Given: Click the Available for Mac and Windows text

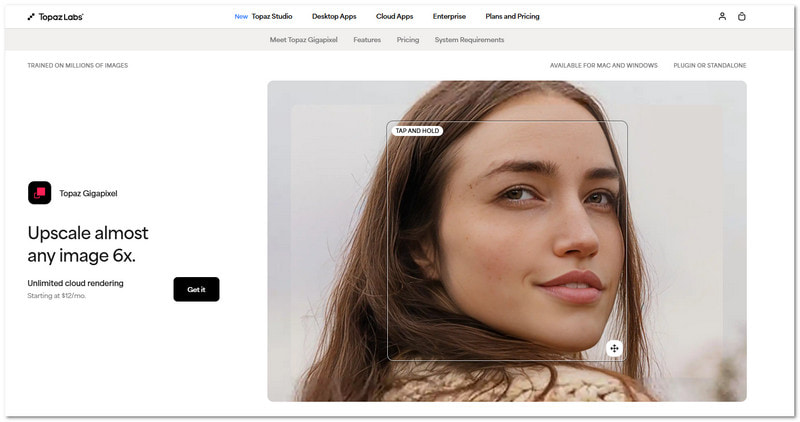Looking at the screenshot, I should pos(603,66).
